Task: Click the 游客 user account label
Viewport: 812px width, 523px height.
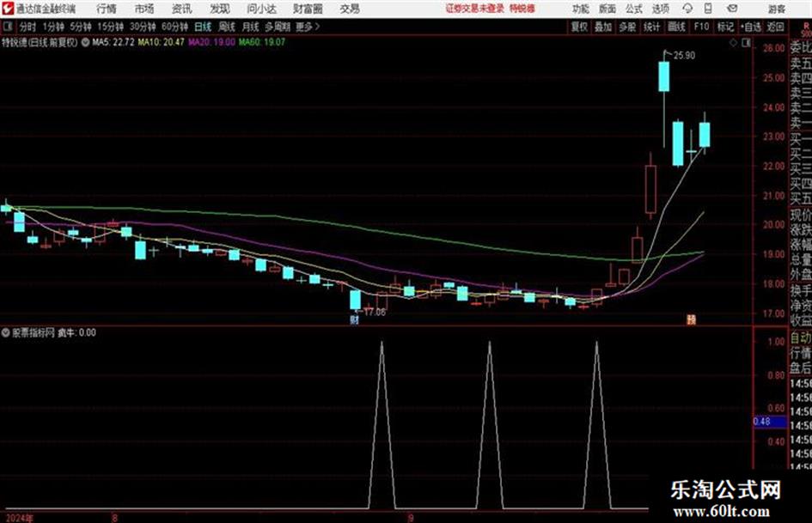Action: click(776, 9)
